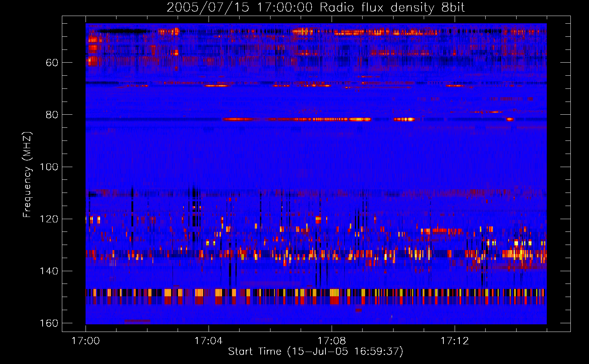
Task: Click the 160 frequency tick label
Action: click(49, 323)
